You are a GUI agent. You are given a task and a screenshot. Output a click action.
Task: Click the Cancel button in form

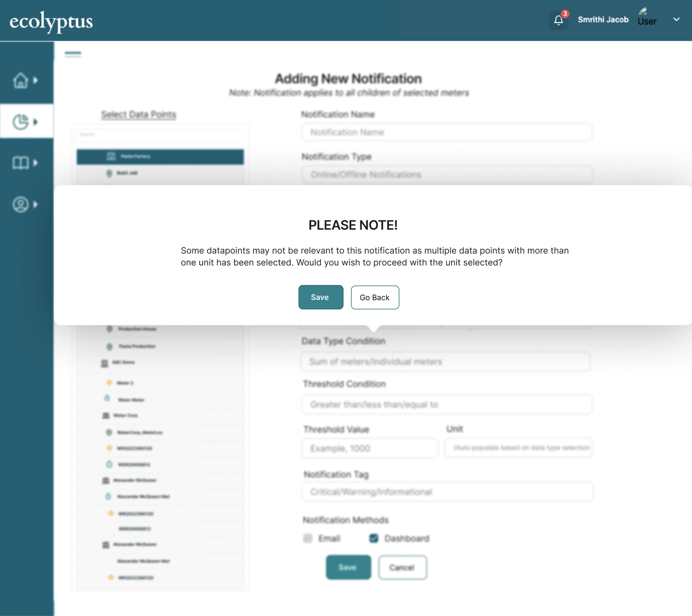pos(402,567)
